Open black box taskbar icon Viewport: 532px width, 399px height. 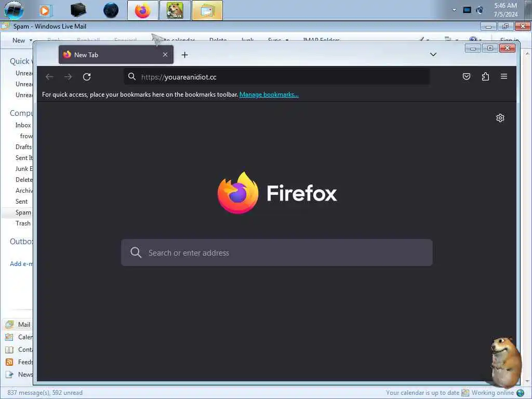[x=78, y=10]
